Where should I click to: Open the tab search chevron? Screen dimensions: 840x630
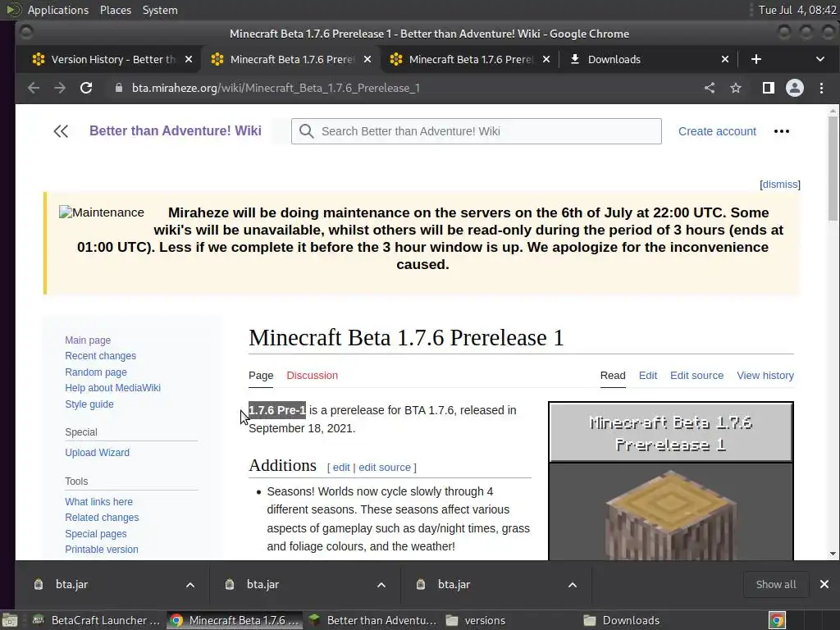click(x=820, y=59)
